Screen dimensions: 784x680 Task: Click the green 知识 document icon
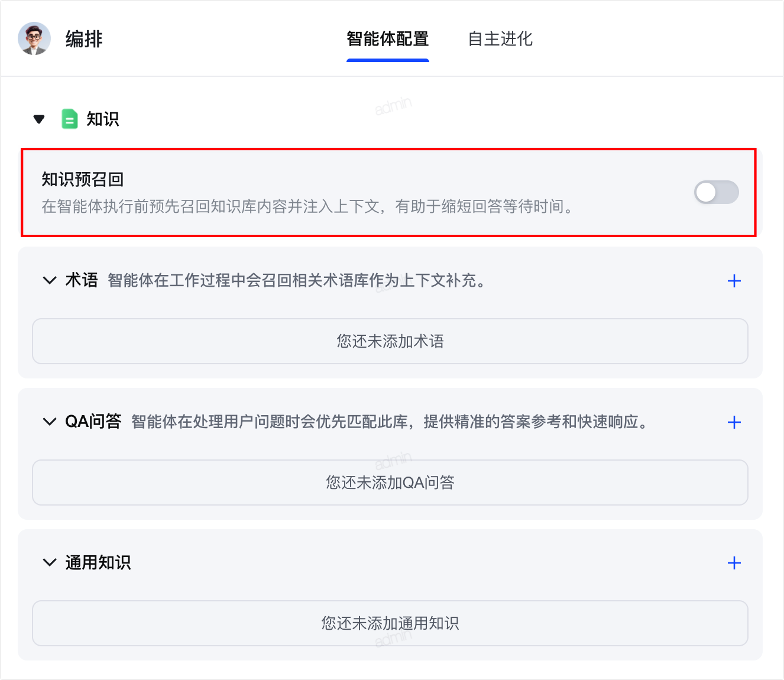(x=70, y=119)
